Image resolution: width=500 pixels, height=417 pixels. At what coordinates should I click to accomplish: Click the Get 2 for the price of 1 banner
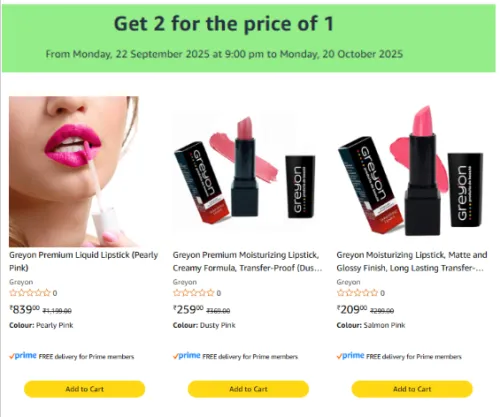tap(249, 38)
